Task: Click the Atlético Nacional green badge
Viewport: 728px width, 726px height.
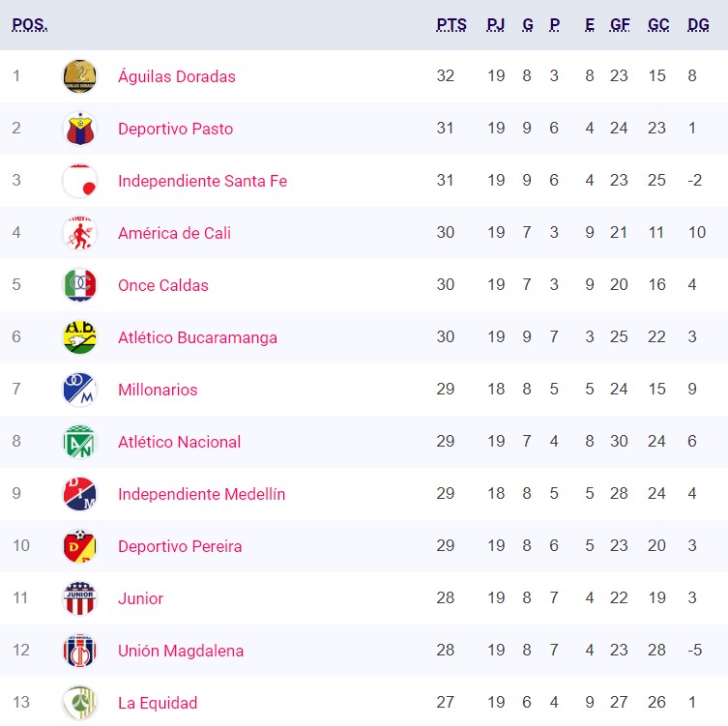Action: [x=79, y=442]
